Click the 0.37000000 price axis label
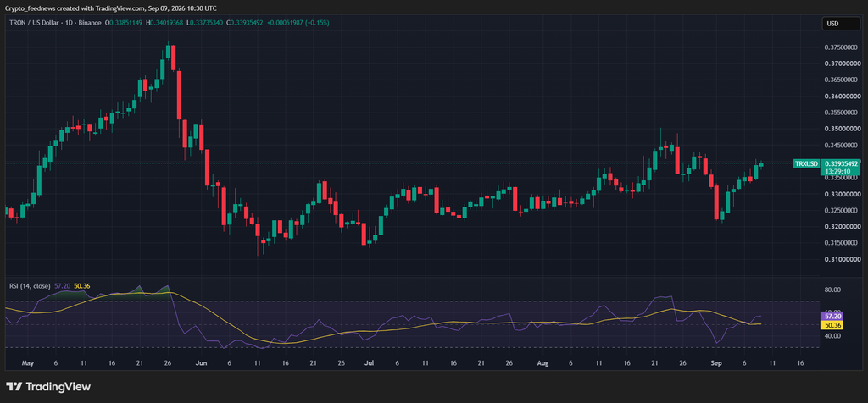This screenshot has width=868, height=403. point(843,64)
